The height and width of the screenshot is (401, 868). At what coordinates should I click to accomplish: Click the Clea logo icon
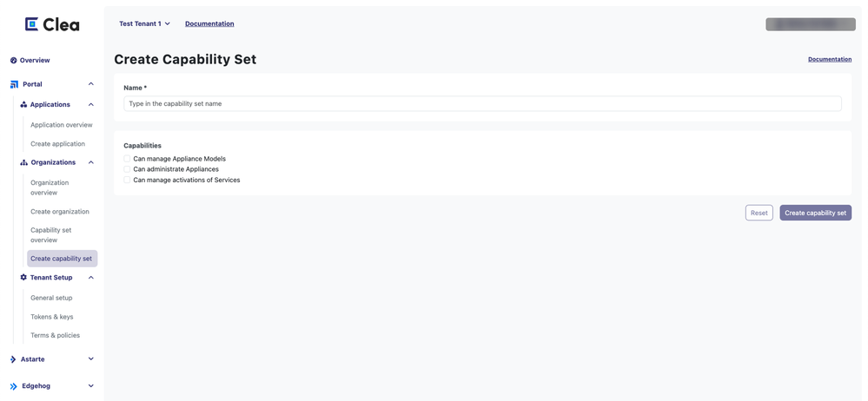coord(31,24)
